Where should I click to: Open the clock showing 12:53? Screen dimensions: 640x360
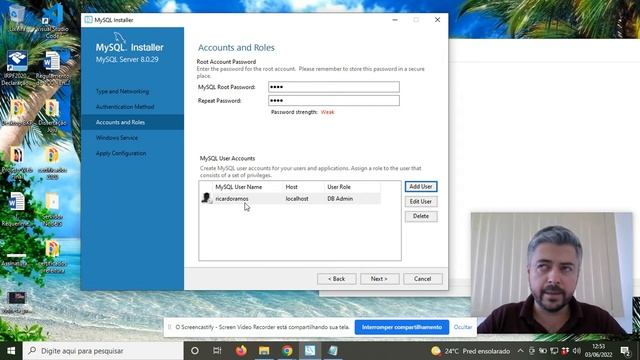[x=598, y=351]
